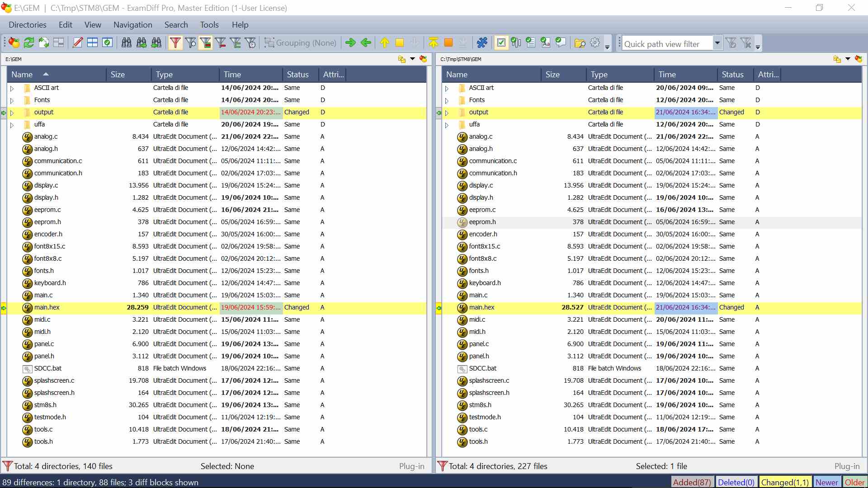Screen dimensions: 868x488
Task: Click the Added(87) status bar indicator
Action: point(692,482)
